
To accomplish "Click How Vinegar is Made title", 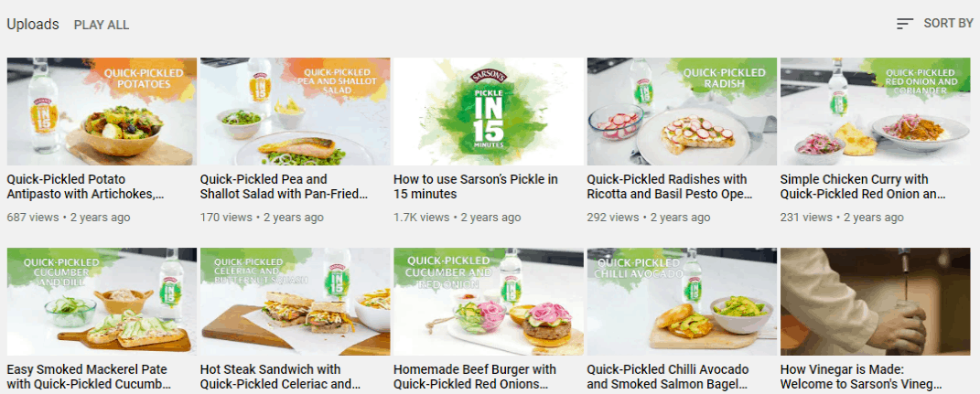I will [861, 377].
